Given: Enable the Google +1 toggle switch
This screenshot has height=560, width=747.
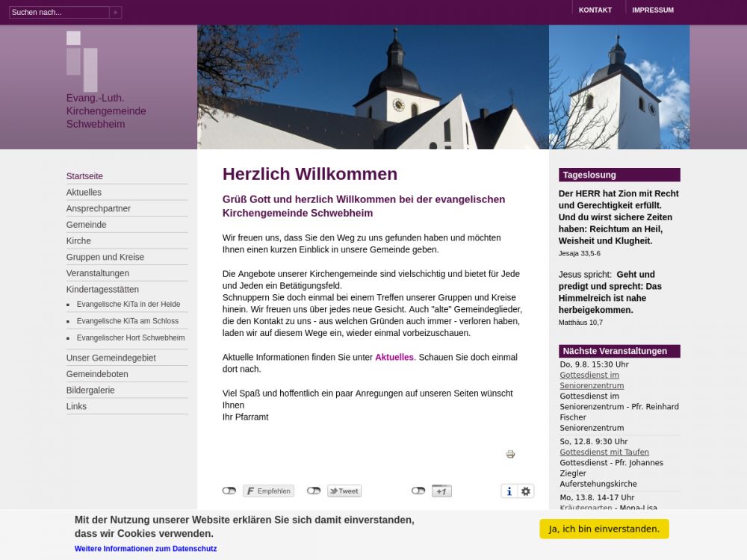Looking at the screenshot, I should coord(418,491).
